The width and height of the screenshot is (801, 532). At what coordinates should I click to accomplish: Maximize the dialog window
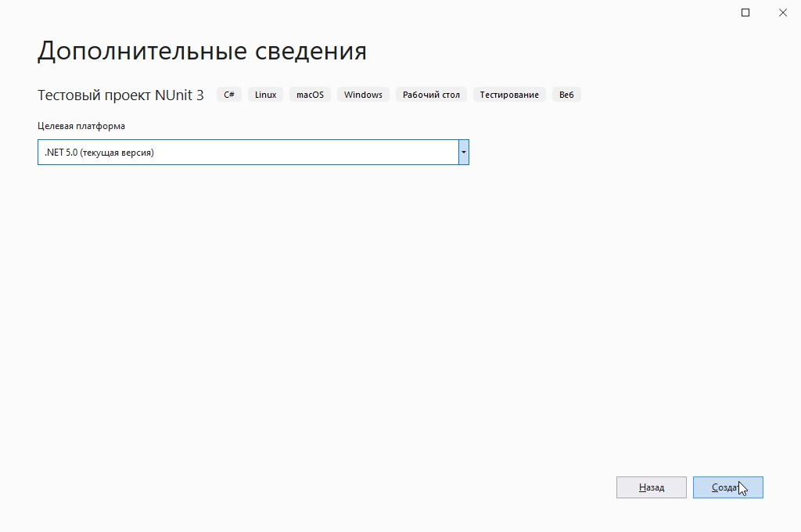pyautogui.click(x=745, y=13)
